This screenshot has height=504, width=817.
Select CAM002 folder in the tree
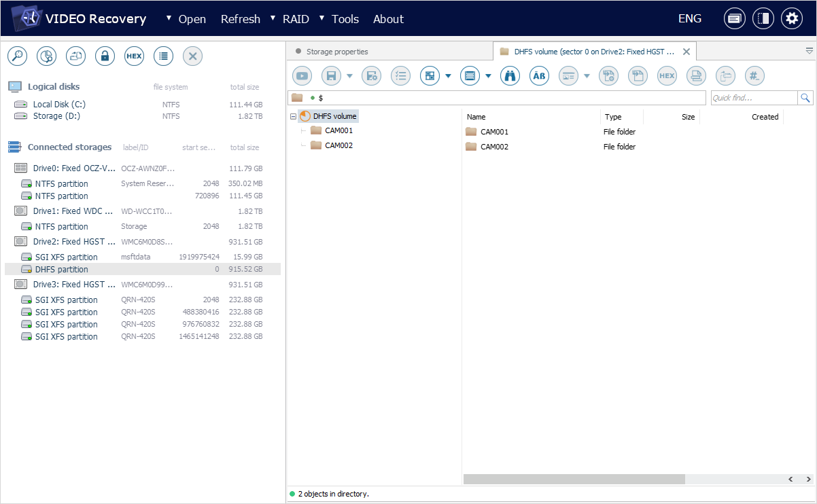tap(338, 145)
